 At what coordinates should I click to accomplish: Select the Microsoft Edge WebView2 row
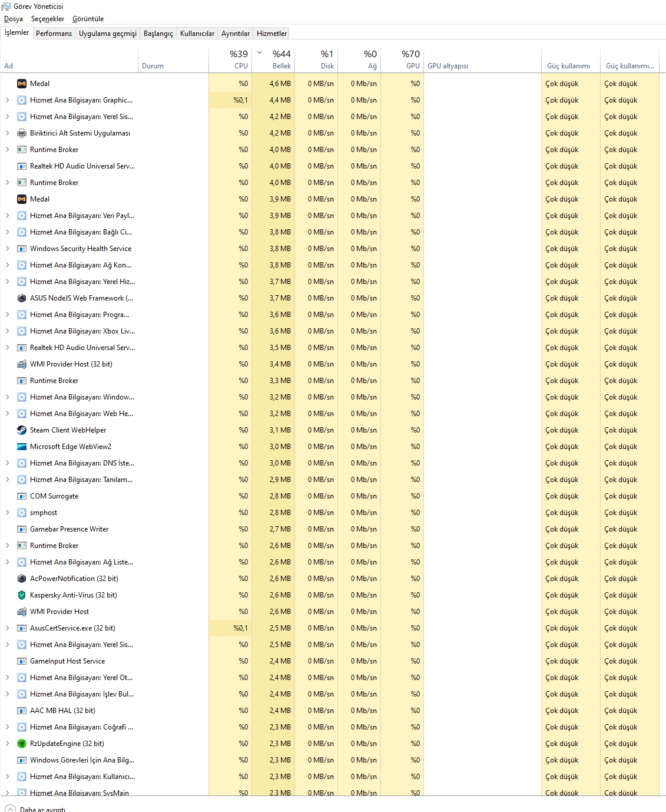pyautogui.click(x=329, y=447)
